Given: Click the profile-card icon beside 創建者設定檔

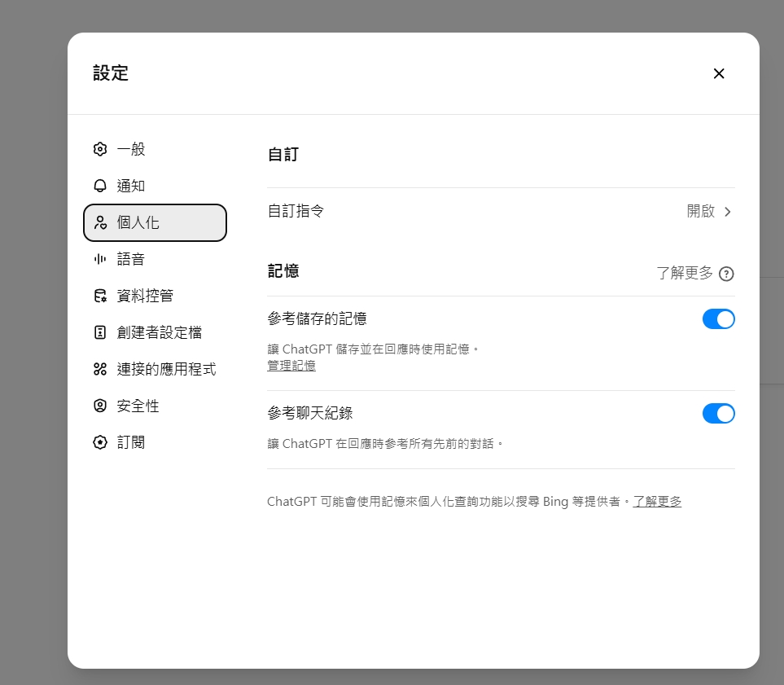Looking at the screenshot, I should tap(100, 332).
